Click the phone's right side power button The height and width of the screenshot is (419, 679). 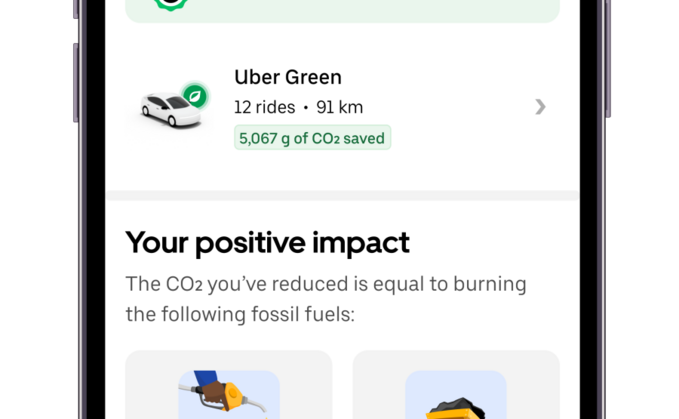[608, 58]
